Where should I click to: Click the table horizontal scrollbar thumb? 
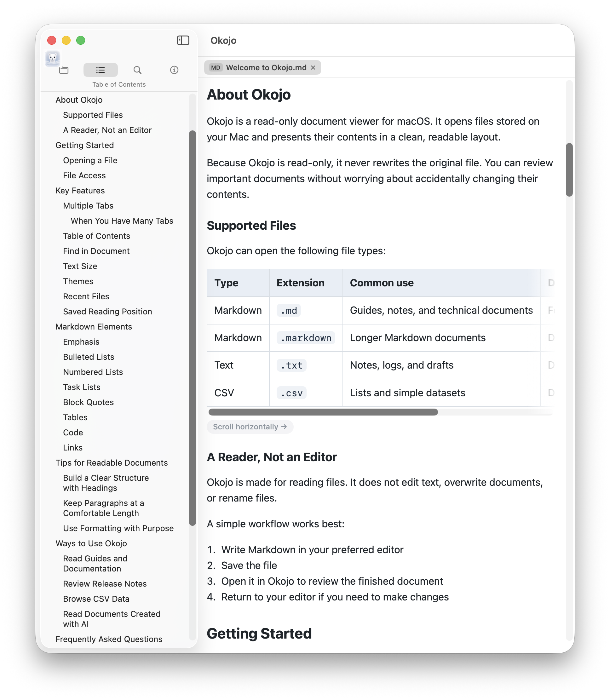(x=323, y=412)
